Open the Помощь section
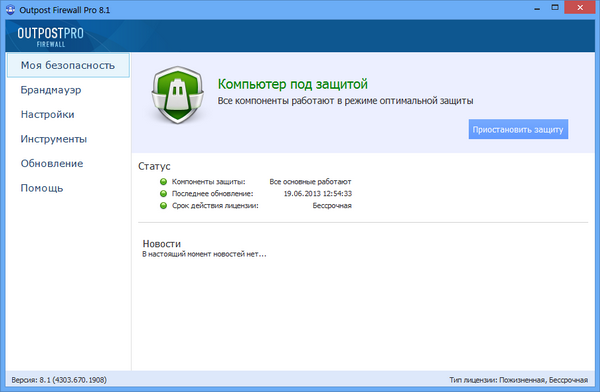 [x=42, y=188]
